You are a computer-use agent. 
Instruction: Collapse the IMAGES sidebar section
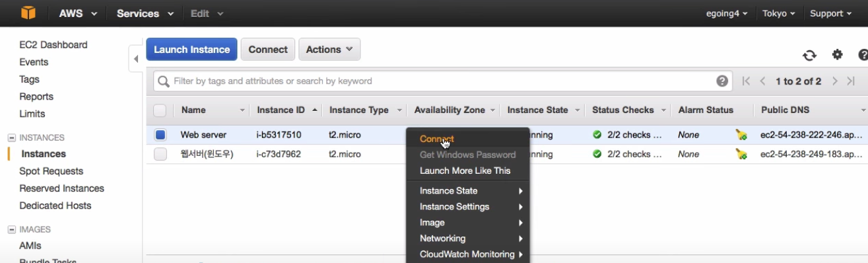pyautogui.click(x=11, y=230)
